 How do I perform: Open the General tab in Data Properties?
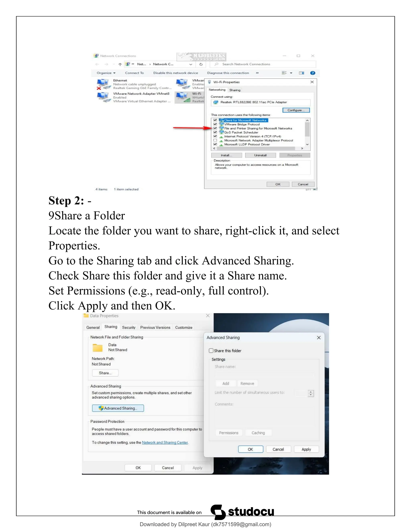pyautogui.click(x=93, y=327)
